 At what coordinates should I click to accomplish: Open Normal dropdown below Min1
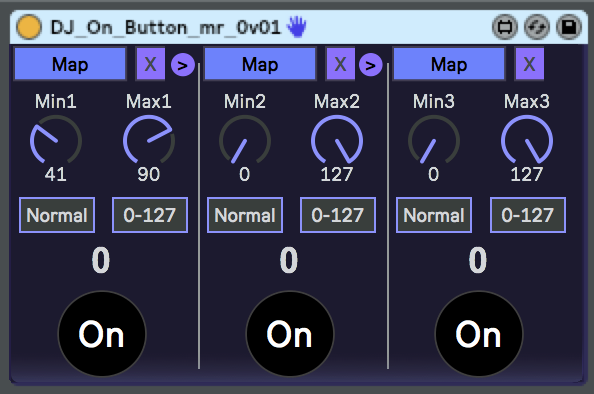pyautogui.click(x=57, y=215)
